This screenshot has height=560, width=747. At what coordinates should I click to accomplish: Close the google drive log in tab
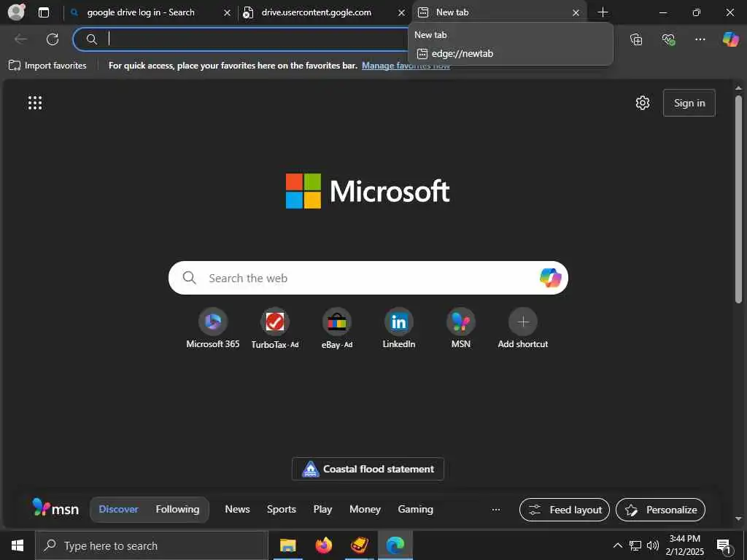point(228,13)
